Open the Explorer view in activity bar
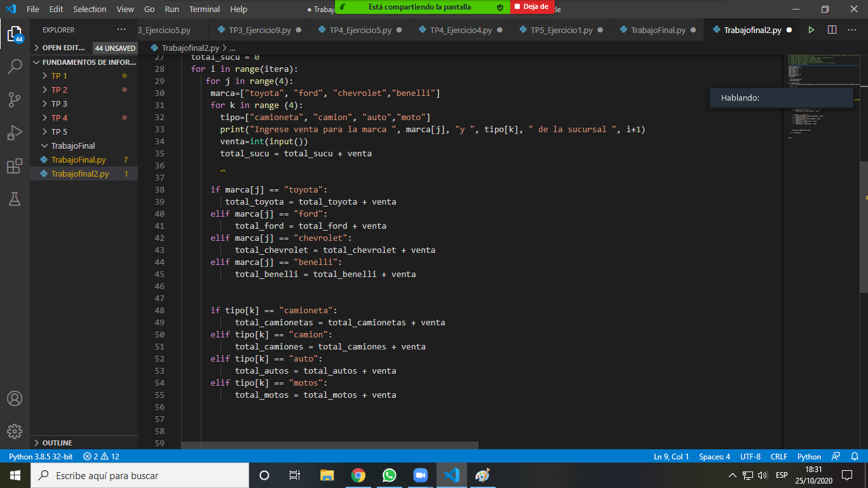 [15, 33]
